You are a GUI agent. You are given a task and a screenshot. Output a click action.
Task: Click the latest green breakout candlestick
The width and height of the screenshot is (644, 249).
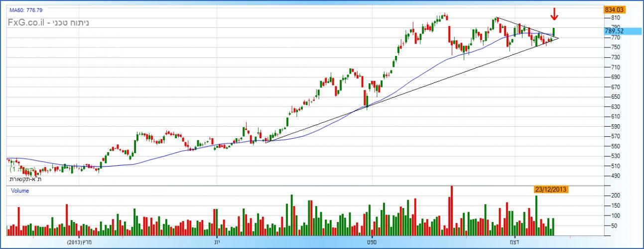click(x=553, y=32)
